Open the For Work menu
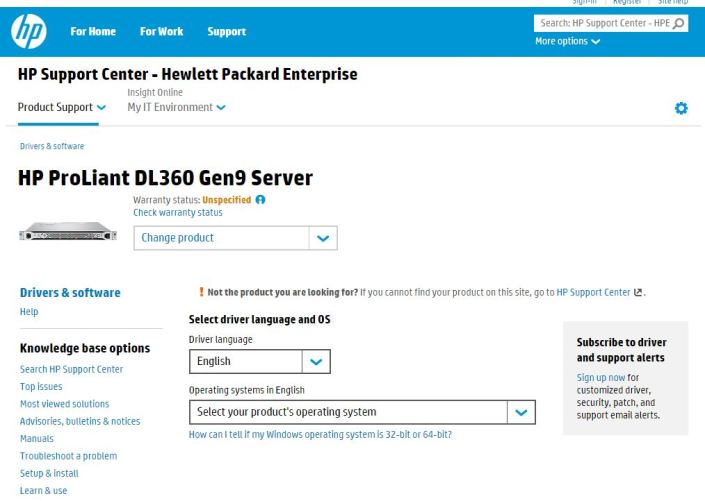The height and width of the screenshot is (501, 705). (x=161, y=31)
